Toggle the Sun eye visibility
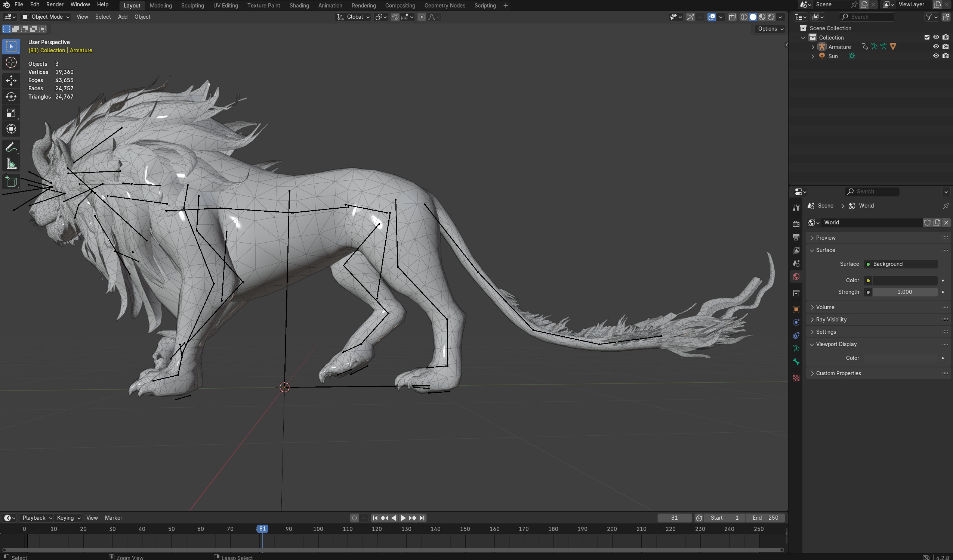The image size is (953, 560). (x=935, y=56)
